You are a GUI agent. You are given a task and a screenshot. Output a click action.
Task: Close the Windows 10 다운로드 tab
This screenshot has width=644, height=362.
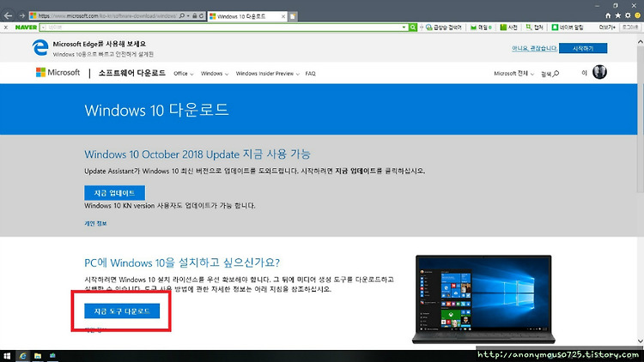pos(283,16)
